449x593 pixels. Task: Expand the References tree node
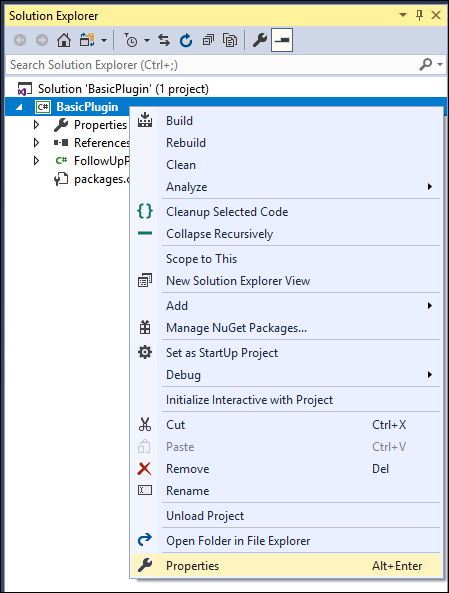pyautogui.click(x=36, y=143)
